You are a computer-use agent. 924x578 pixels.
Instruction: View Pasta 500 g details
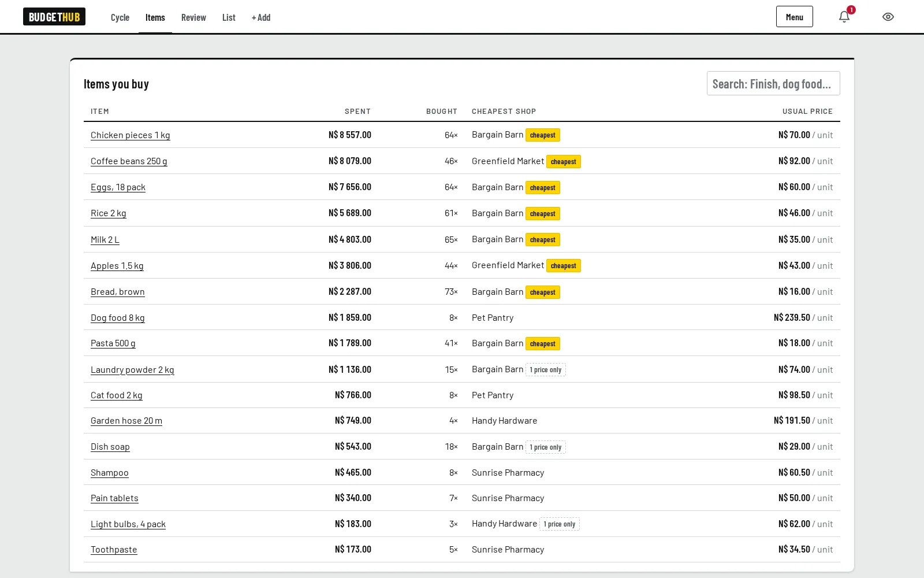coord(113,343)
